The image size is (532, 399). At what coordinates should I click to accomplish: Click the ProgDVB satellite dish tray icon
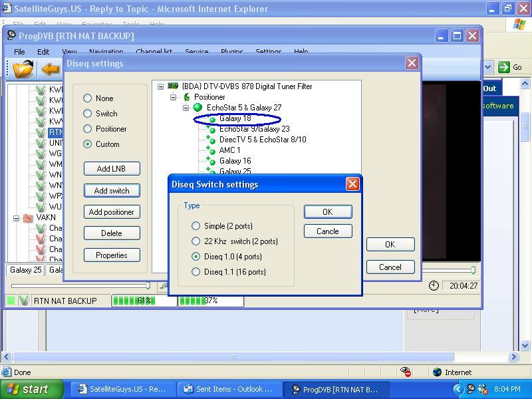[x=471, y=389]
